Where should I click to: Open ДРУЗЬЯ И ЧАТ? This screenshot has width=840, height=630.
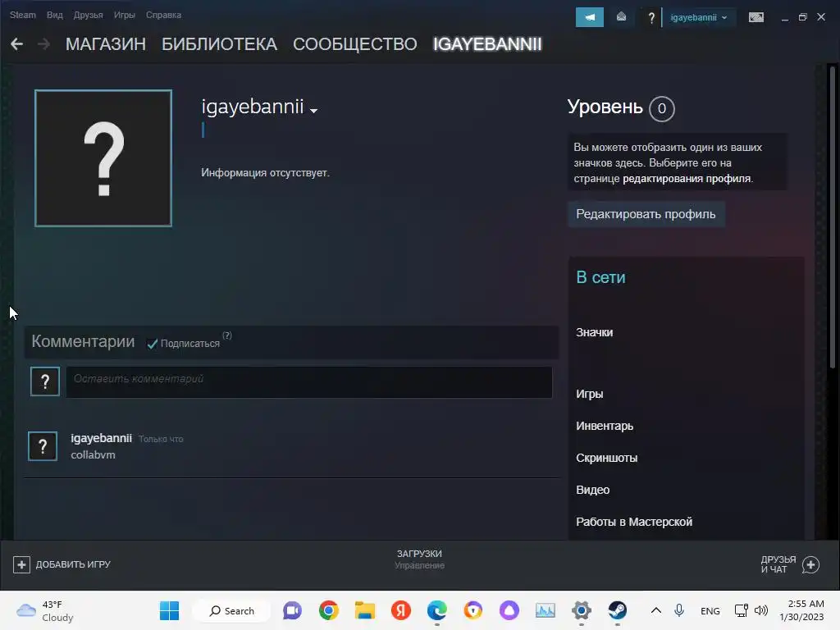pos(790,564)
